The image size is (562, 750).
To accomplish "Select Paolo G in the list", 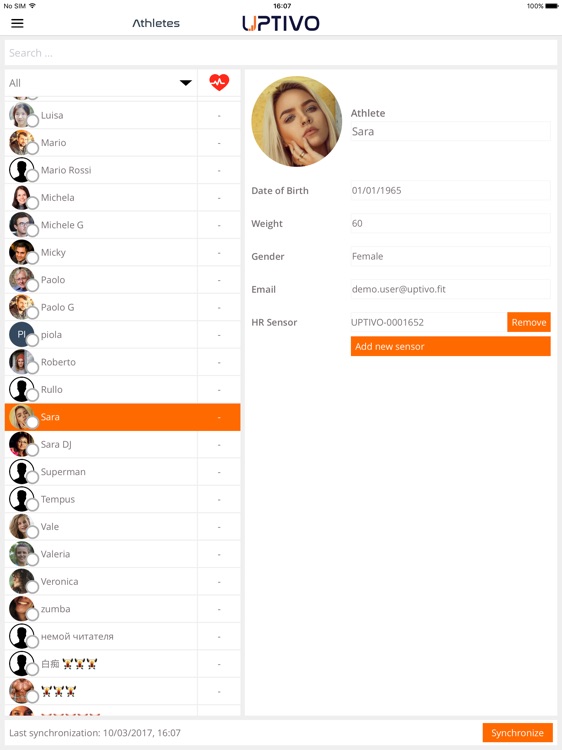I will [x=122, y=307].
